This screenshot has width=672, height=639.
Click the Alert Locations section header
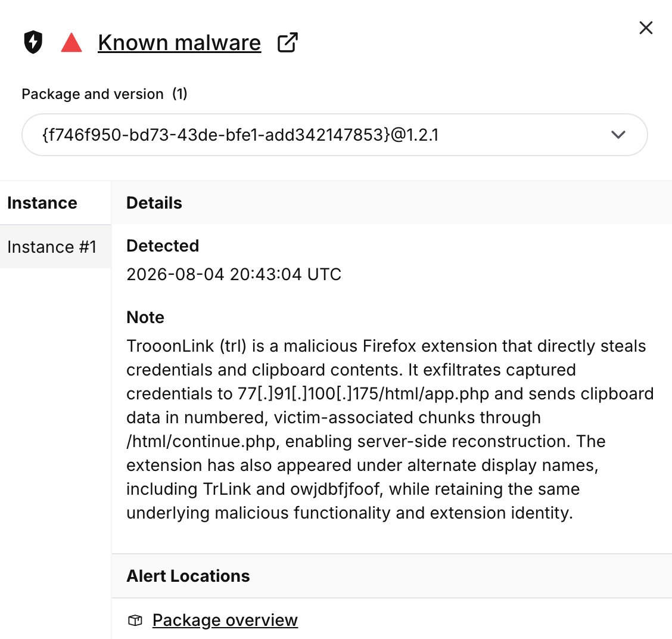pos(188,576)
